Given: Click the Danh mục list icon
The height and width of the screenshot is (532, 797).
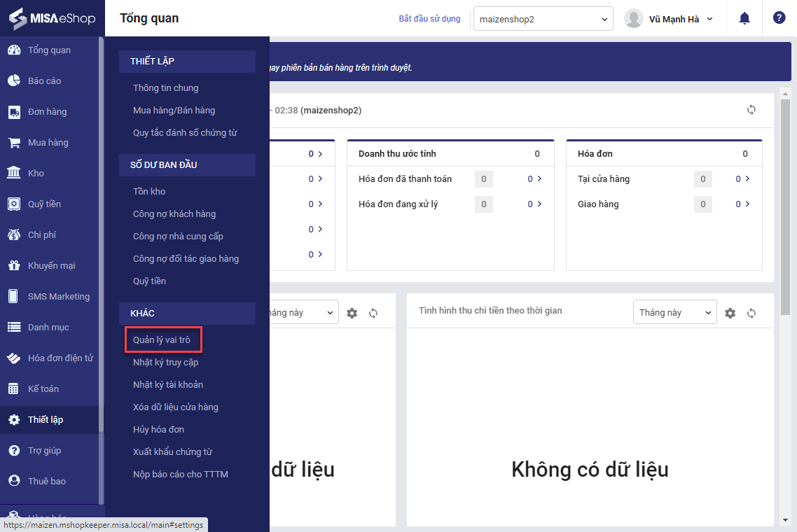Looking at the screenshot, I should (14, 327).
